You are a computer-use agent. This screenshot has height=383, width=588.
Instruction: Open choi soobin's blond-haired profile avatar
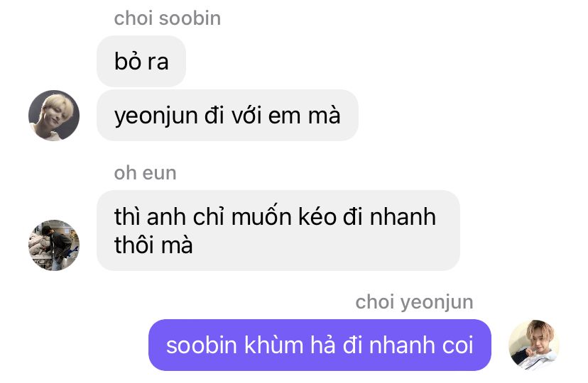(x=54, y=116)
